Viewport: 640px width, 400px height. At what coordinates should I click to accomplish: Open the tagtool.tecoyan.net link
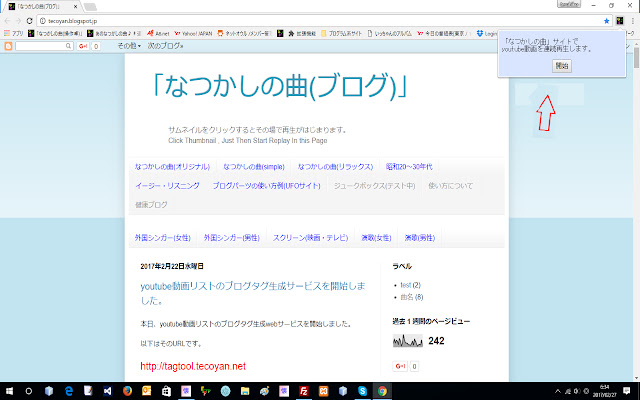[x=193, y=366]
